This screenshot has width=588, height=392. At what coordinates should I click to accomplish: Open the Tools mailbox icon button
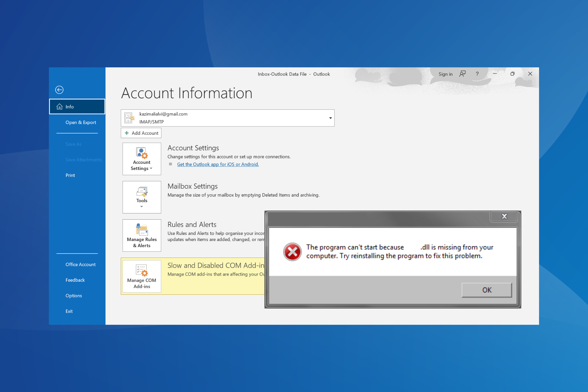coord(141,197)
